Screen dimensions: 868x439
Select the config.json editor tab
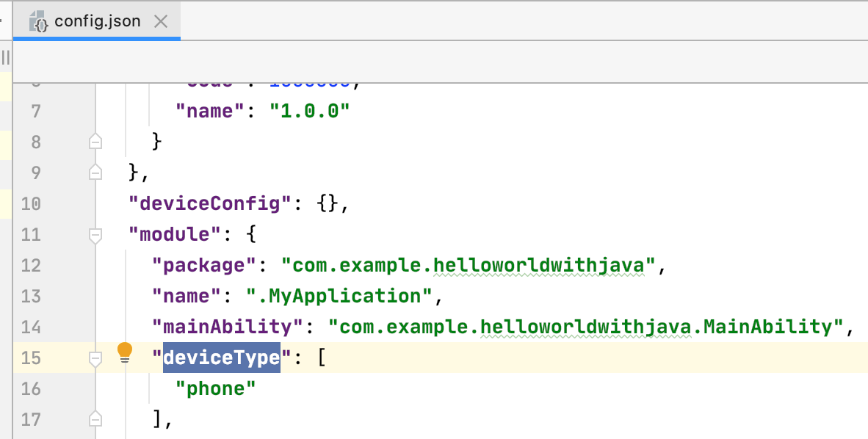(x=98, y=21)
